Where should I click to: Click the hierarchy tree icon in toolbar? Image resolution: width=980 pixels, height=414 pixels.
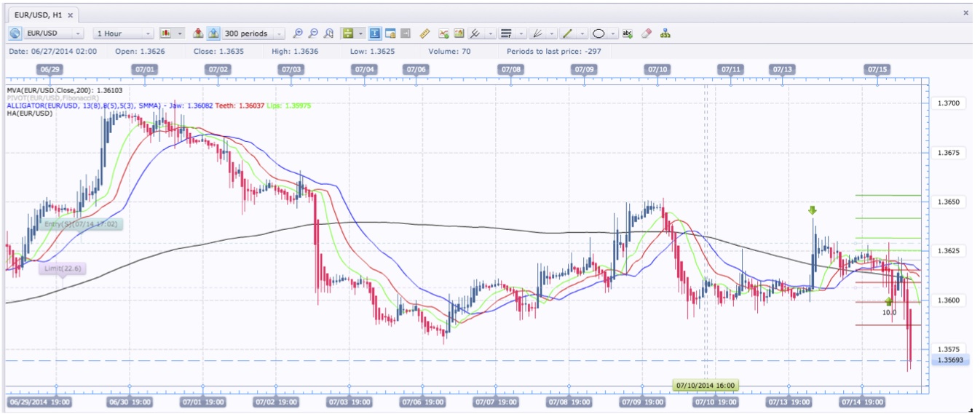tap(665, 33)
